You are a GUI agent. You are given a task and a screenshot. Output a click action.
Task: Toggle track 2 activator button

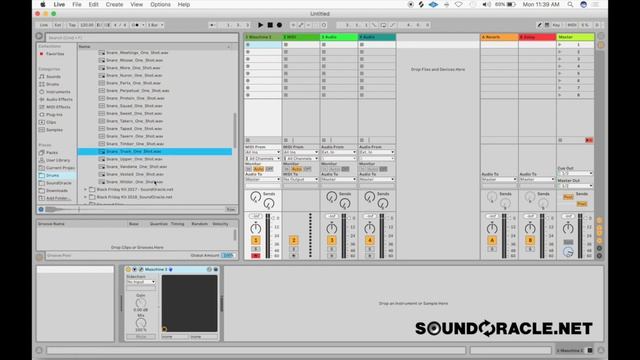coord(293,240)
